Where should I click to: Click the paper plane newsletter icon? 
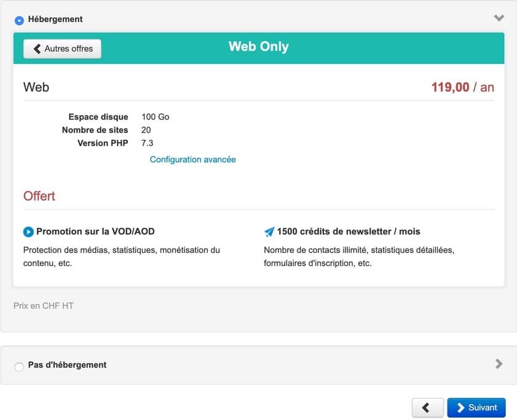click(269, 232)
